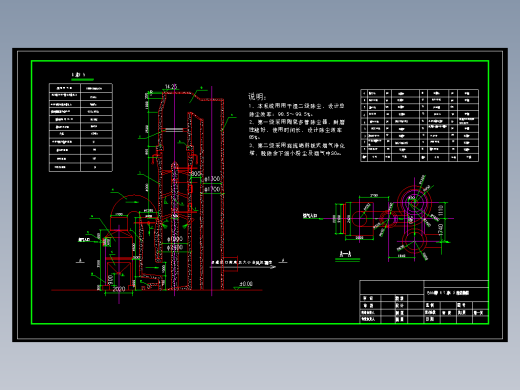
Task: Select the "1110" dimension in plan view
Action: 440,210
